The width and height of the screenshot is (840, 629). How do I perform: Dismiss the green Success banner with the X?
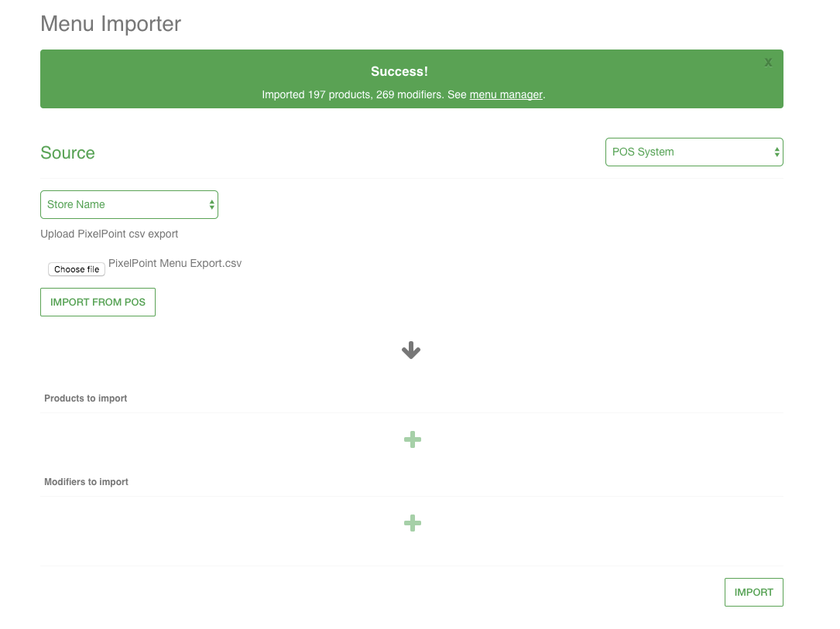pos(768,63)
